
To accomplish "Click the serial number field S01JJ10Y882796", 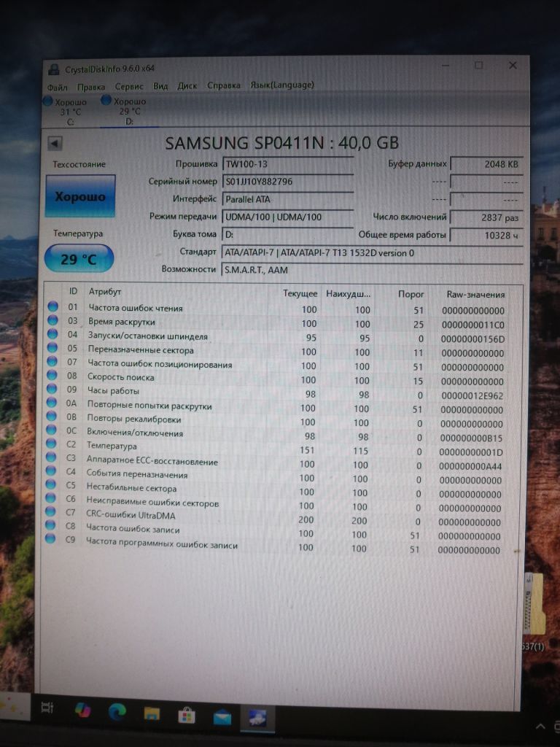I will (287, 182).
